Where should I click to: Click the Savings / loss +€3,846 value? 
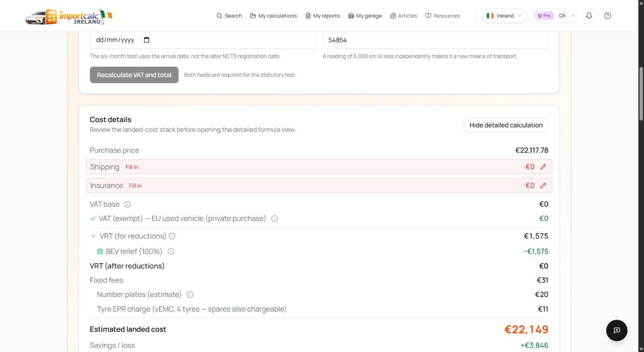click(534, 345)
